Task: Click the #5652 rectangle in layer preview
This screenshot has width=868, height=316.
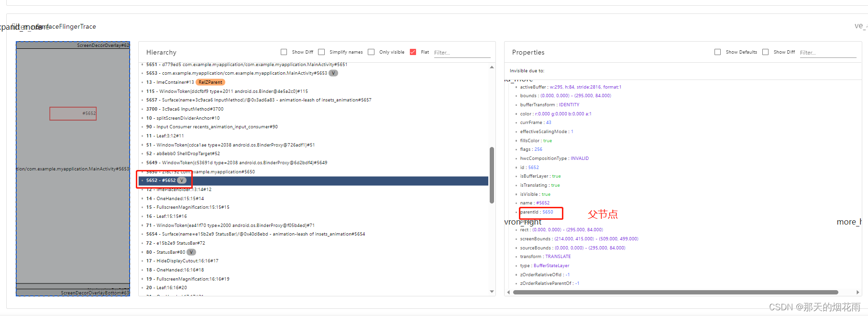Action: pos(73,113)
